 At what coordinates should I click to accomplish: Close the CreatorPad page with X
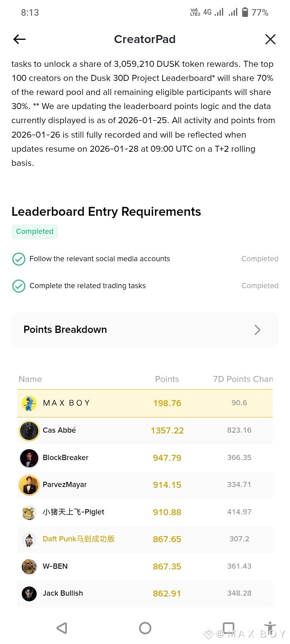pos(270,39)
